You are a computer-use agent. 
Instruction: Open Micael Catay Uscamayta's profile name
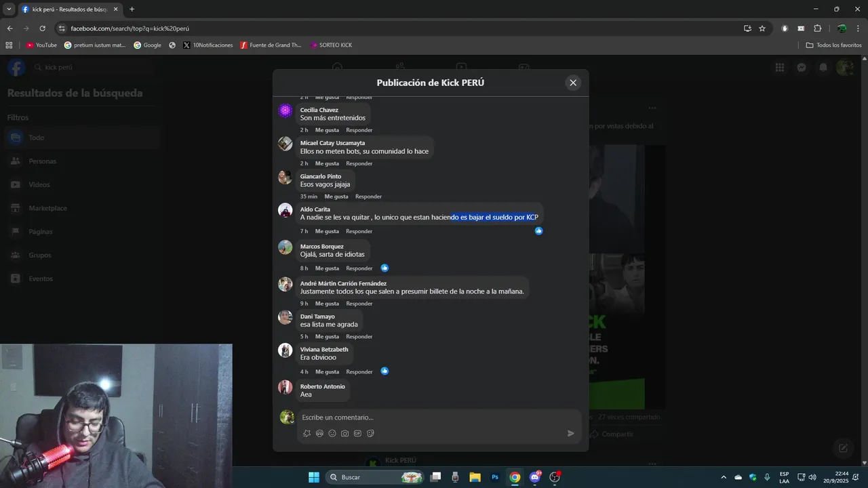click(332, 143)
